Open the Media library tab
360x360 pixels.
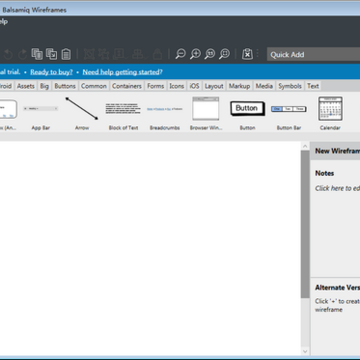(264, 86)
